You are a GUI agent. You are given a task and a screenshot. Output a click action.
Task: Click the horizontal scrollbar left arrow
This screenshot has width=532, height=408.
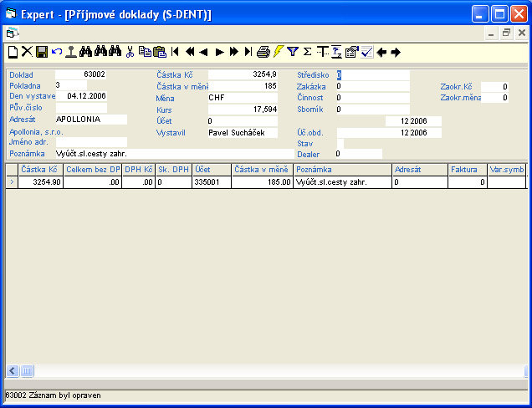(x=12, y=370)
